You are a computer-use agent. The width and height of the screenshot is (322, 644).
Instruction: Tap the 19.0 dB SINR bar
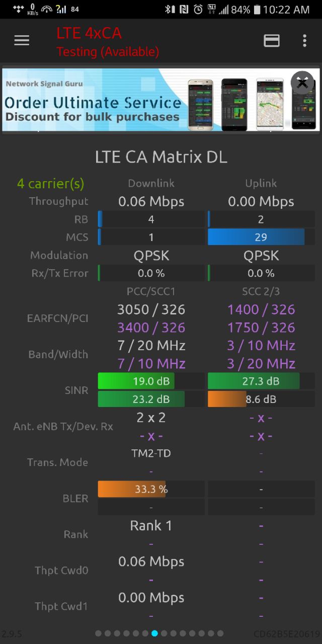(x=151, y=381)
